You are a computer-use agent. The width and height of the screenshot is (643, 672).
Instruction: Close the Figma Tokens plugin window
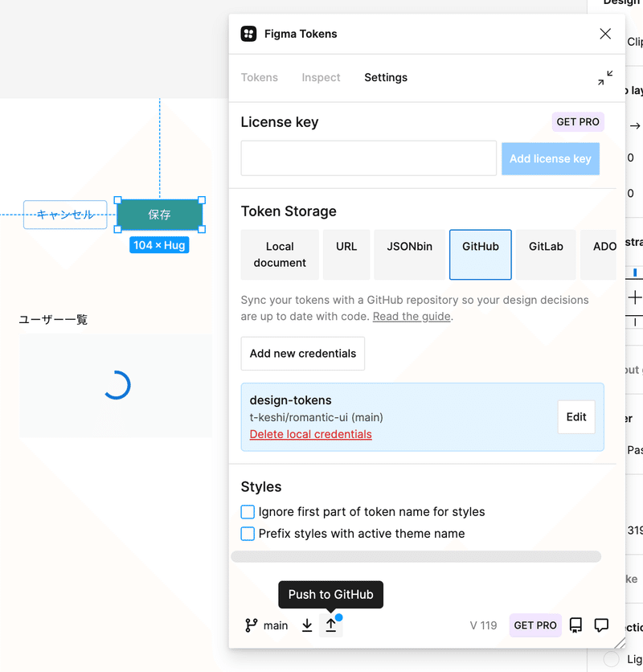click(x=605, y=34)
